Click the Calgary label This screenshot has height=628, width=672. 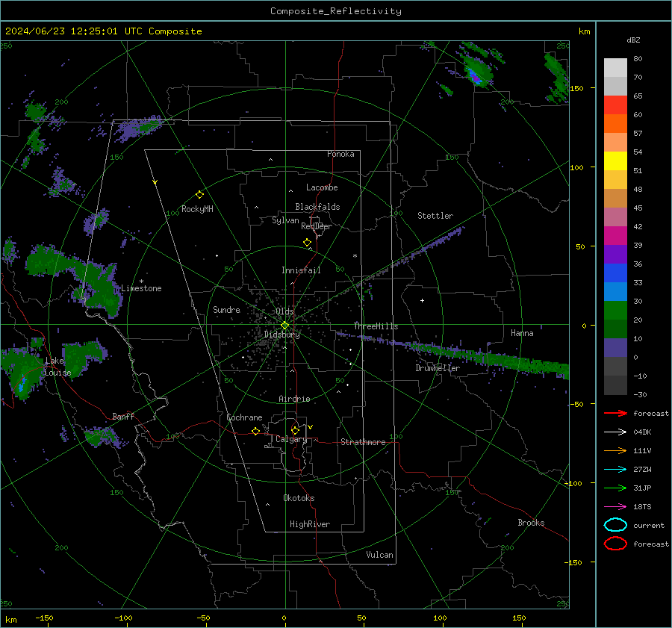(291, 439)
